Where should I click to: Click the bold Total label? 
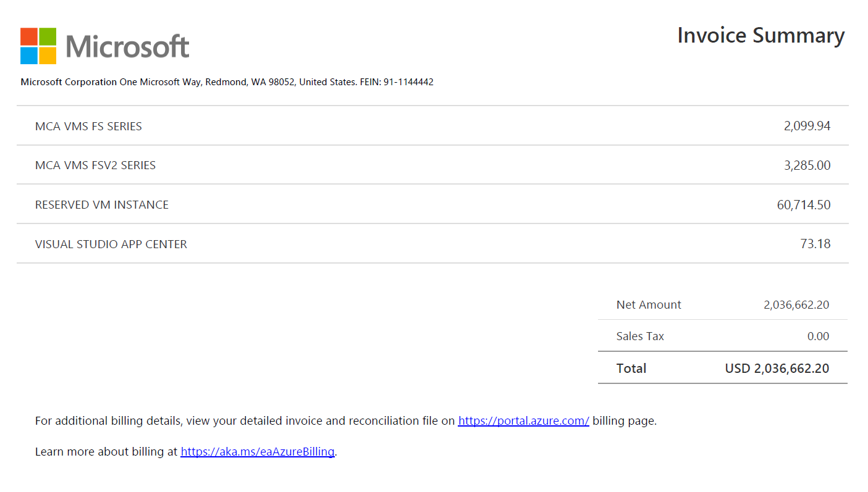[631, 369]
